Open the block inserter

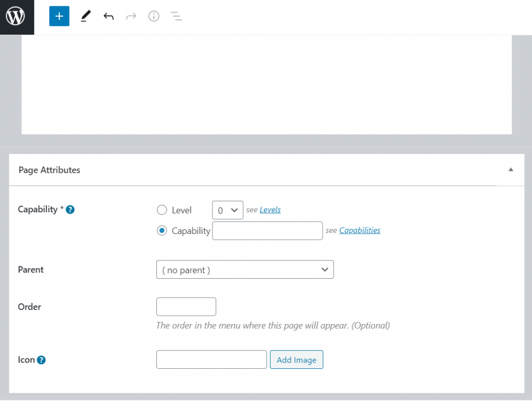click(x=59, y=16)
